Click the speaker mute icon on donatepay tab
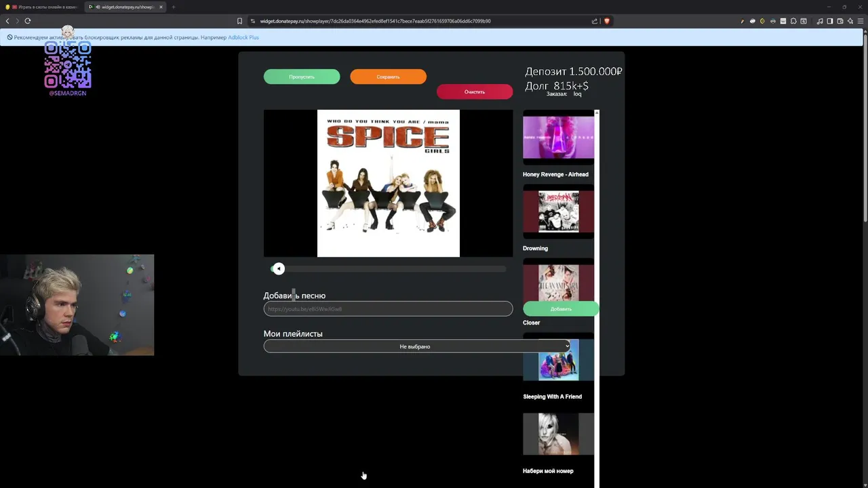Viewport: 868px width, 488px height. point(98,7)
